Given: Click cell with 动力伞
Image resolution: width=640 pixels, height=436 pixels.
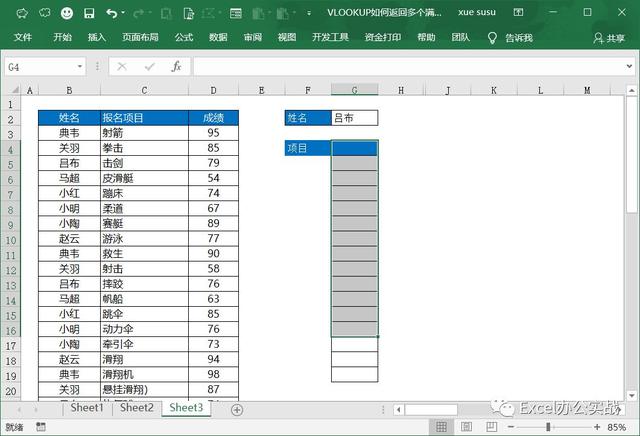Looking at the screenshot, I should coord(144,329).
